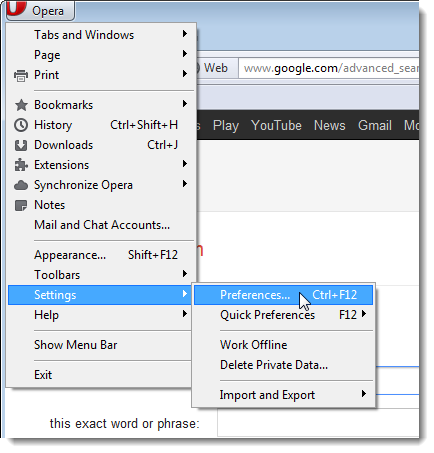This screenshot has width=434, height=453.
Task: Open Synchronize Opera menu entry
Action: pos(102,185)
